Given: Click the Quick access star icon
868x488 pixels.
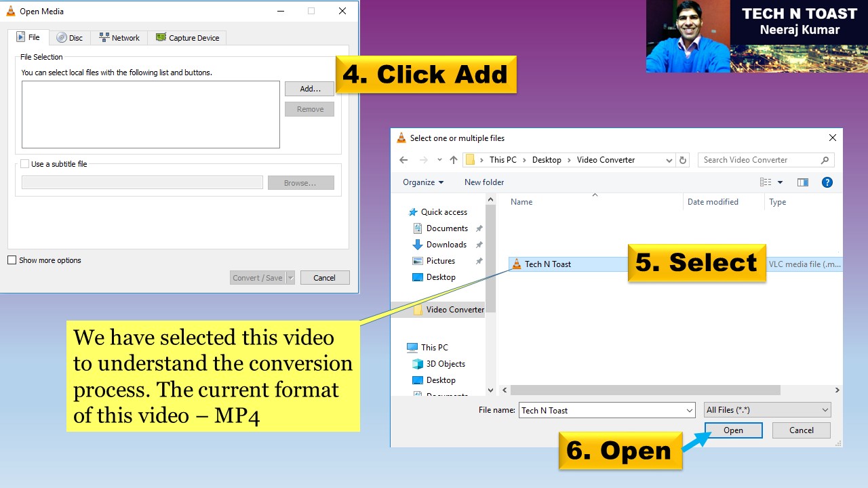Looking at the screenshot, I should [412, 212].
